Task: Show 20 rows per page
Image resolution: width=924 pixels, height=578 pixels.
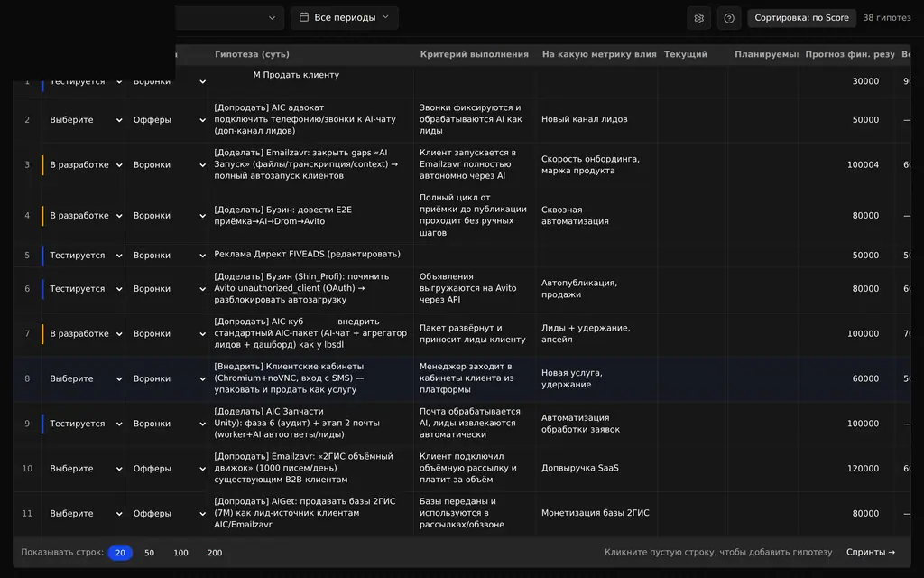Action: [120, 553]
